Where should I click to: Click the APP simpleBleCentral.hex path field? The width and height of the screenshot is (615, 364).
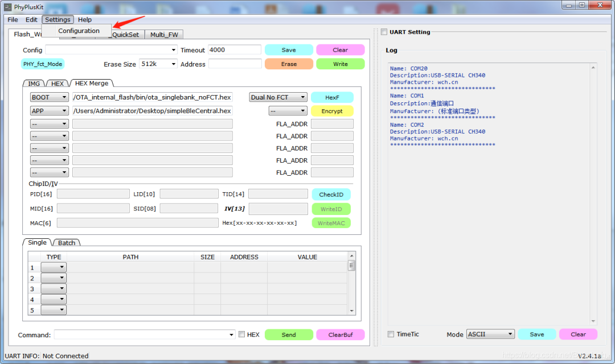pyautogui.click(x=152, y=111)
